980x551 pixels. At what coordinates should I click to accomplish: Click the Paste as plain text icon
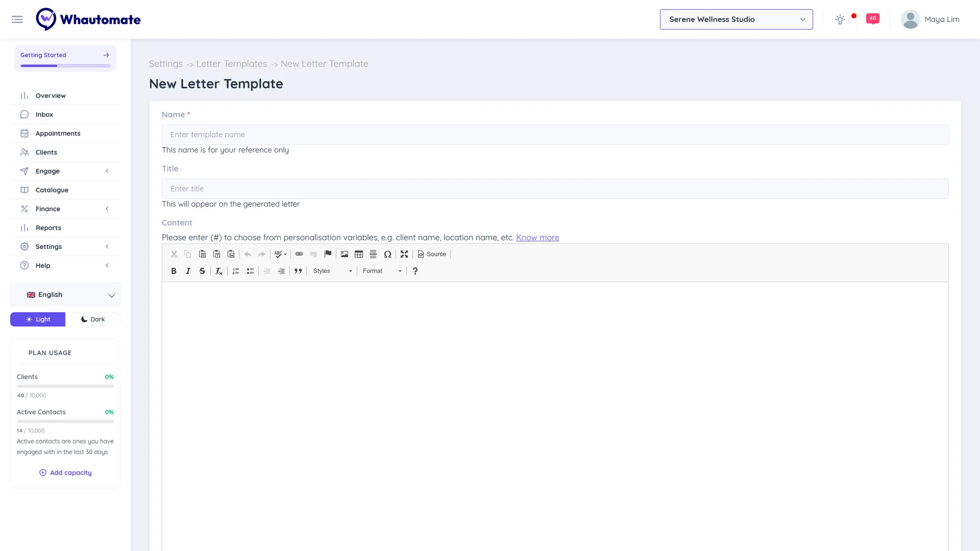pos(216,254)
